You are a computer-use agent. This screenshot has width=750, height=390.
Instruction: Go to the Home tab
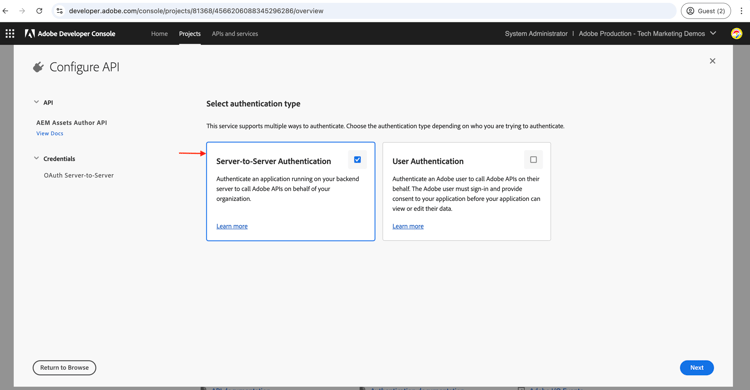click(159, 33)
